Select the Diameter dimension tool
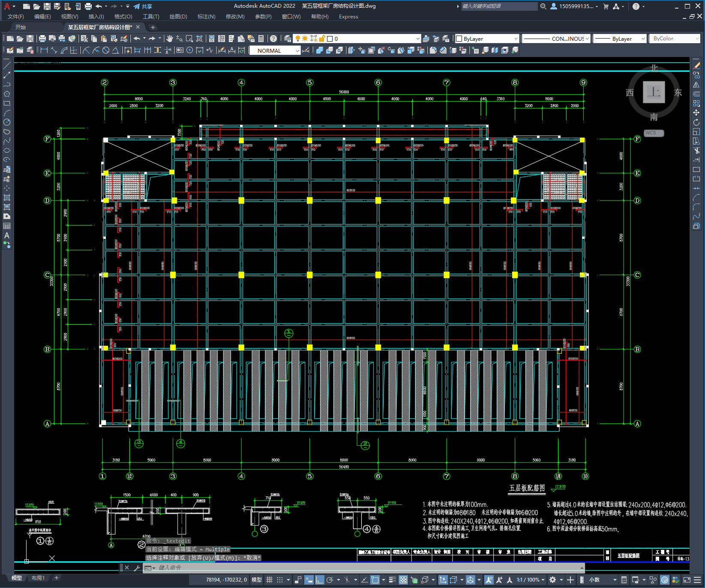The image size is (705, 588). click(106, 50)
